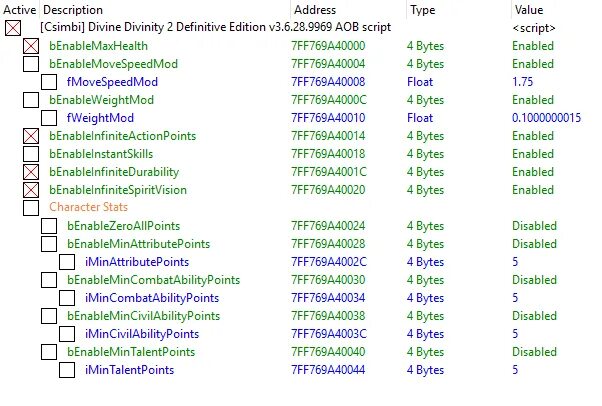Viewport: 602px width, 406px height.
Task: Click the Description column header
Action: pyautogui.click(x=73, y=10)
